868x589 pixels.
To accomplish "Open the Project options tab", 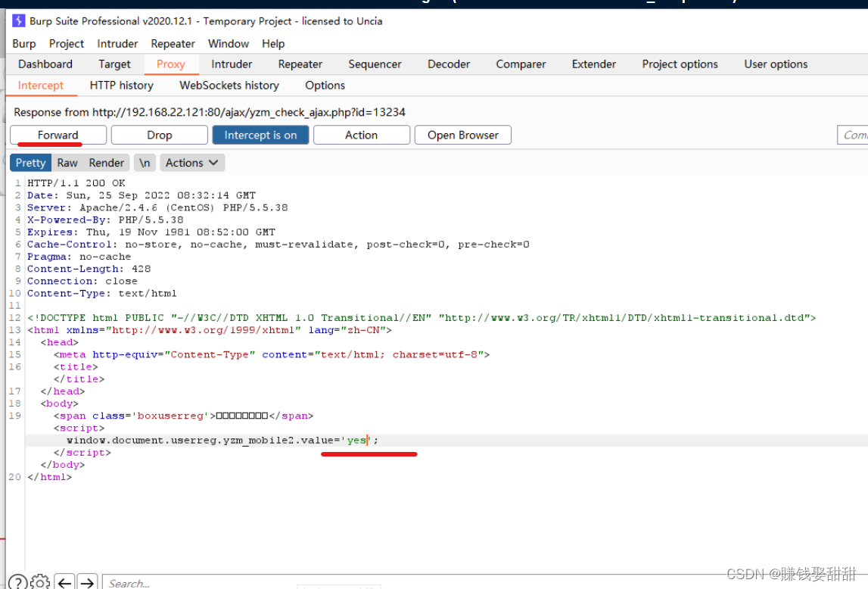I will pyautogui.click(x=680, y=64).
